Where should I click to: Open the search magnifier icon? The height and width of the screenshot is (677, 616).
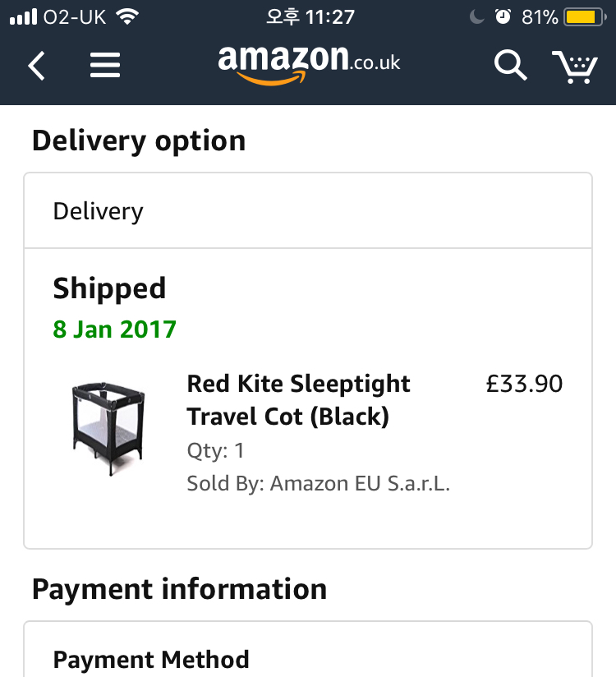510,66
